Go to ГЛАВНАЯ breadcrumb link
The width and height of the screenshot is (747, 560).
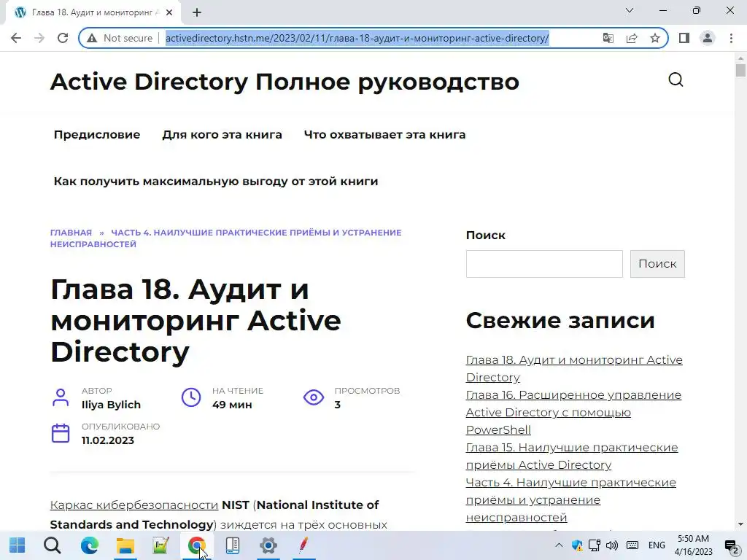click(71, 233)
